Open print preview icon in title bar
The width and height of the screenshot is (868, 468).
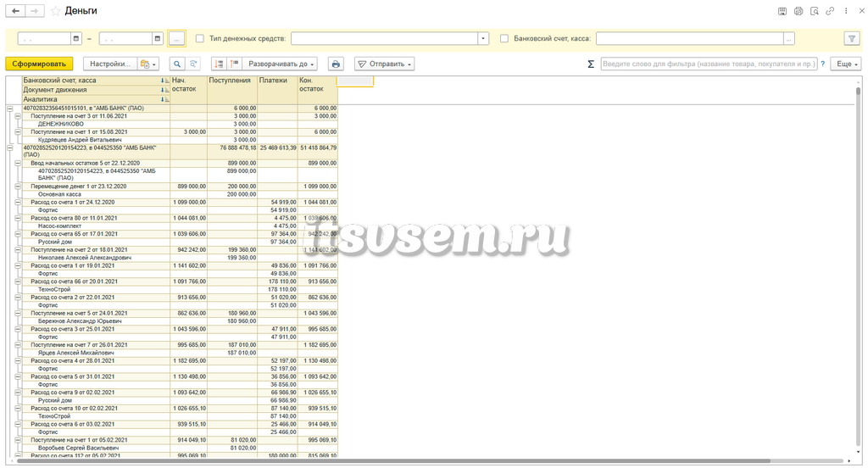[x=815, y=11]
